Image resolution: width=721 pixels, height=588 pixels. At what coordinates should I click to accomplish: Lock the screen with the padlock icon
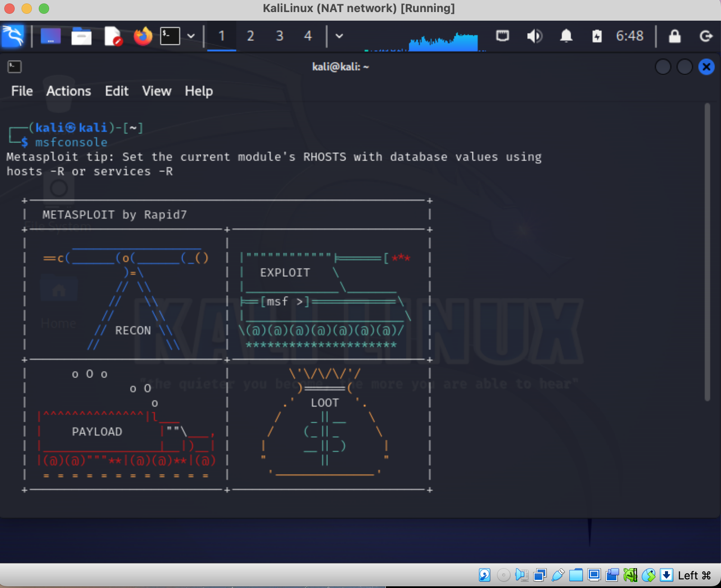(x=674, y=36)
